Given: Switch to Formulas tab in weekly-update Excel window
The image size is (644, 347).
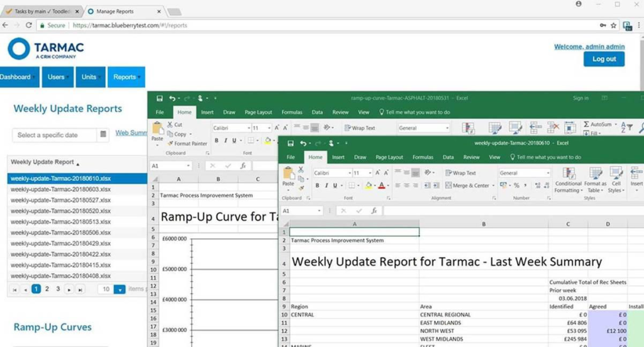Looking at the screenshot, I should [423, 157].
